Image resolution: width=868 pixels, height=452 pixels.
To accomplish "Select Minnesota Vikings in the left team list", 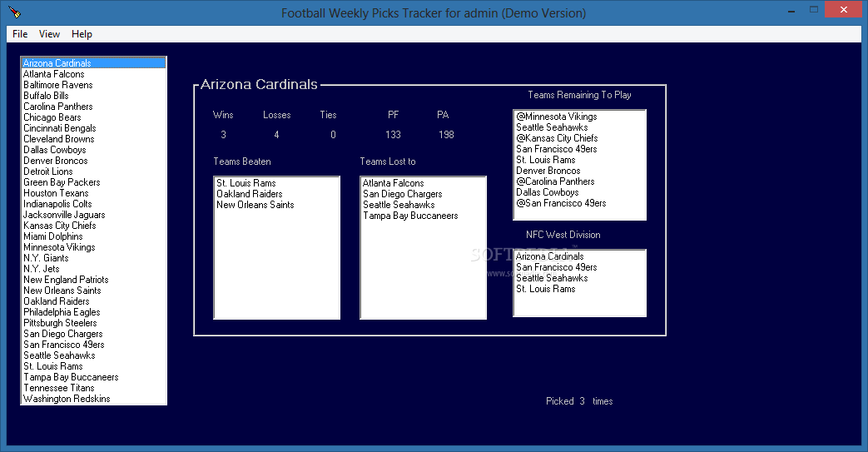I will 93,246.
